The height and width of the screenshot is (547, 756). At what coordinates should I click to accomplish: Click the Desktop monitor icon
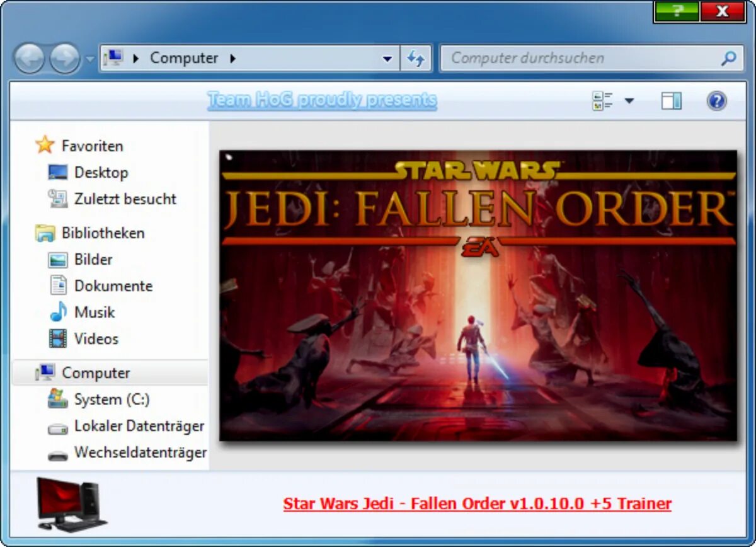coord(58,172)
